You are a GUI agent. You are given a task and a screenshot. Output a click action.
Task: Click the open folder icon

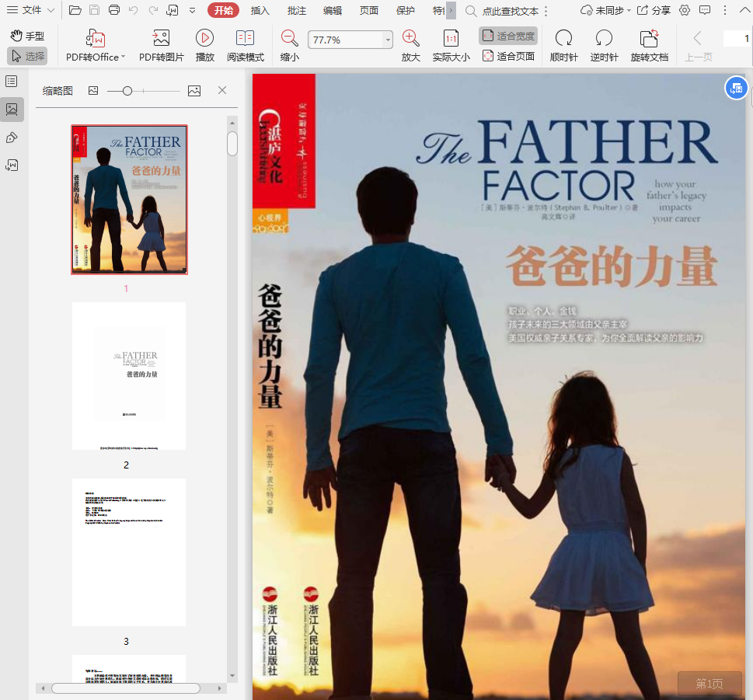tap(75, 10)
